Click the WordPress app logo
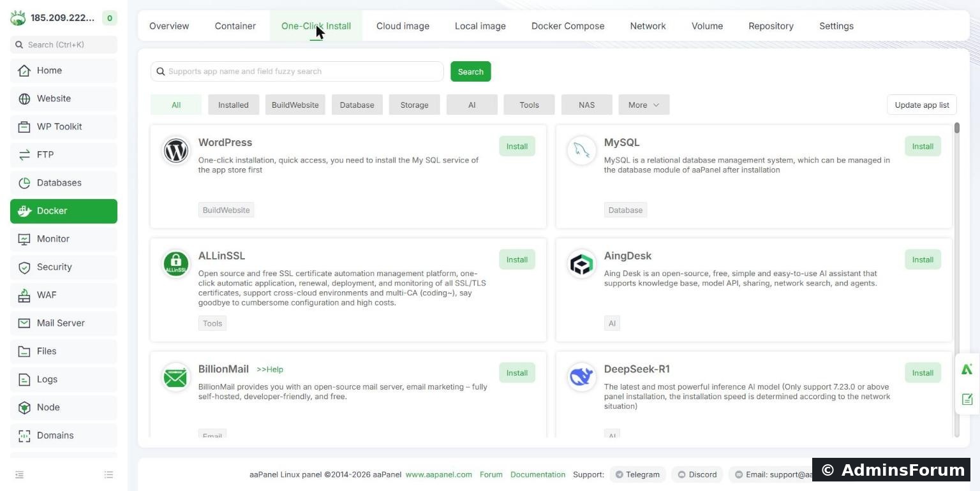 pos(175,151)
